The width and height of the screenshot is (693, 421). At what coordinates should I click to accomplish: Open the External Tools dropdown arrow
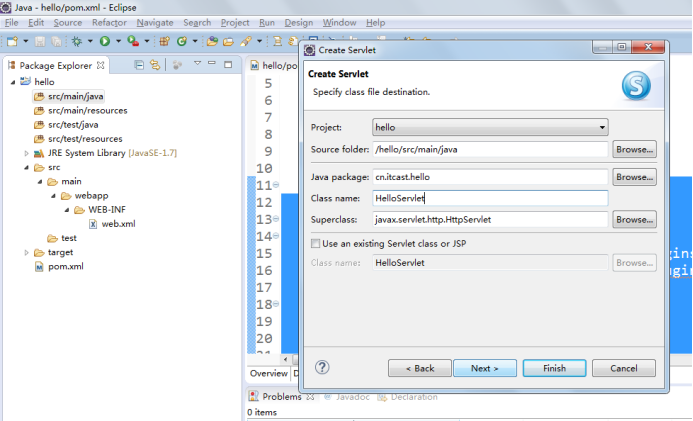click(x=147, y=41)
